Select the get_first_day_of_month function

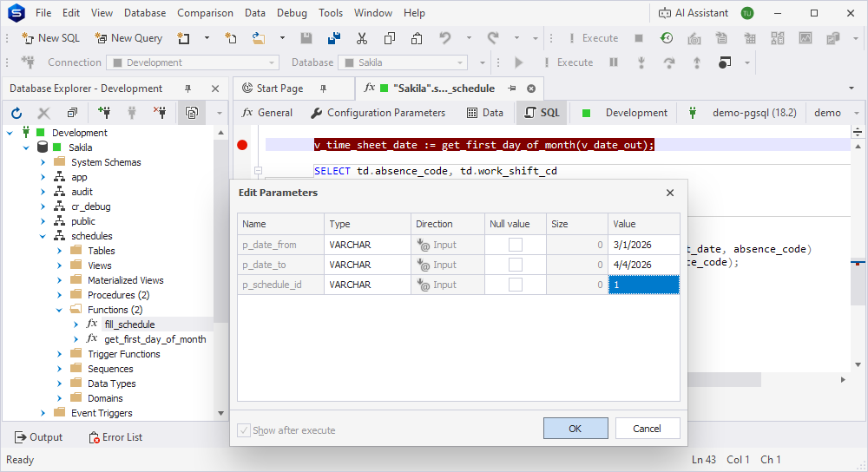click(x=155, y=339)
